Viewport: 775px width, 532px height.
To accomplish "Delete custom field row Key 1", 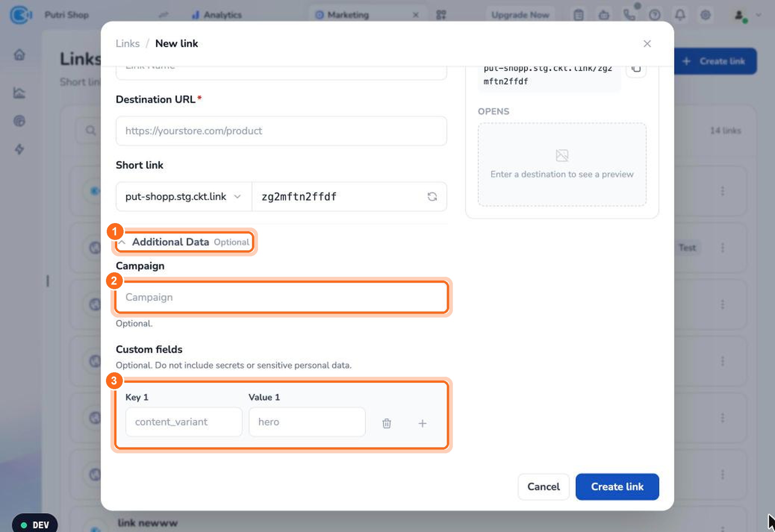I will click(x=386, y=423).
